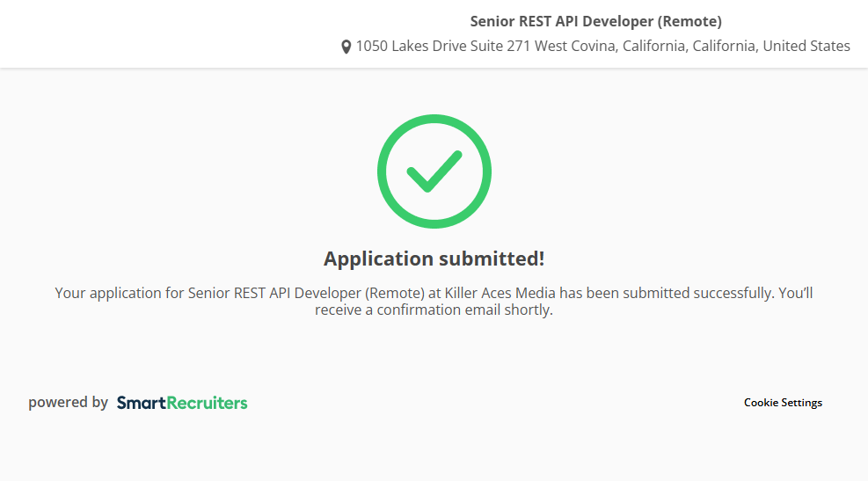Viewport: 868px width, 481px height.
Task: Click the 'powered by' text in the footer
Action: 68,403
